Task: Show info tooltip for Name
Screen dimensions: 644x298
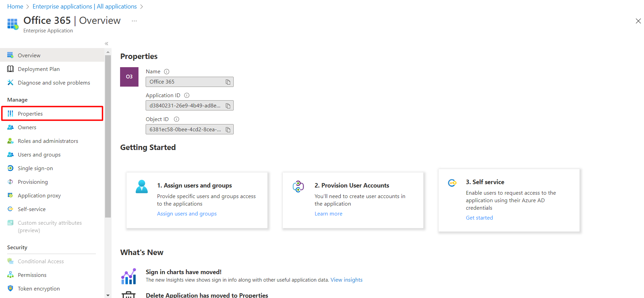Action: pos(166,72)
